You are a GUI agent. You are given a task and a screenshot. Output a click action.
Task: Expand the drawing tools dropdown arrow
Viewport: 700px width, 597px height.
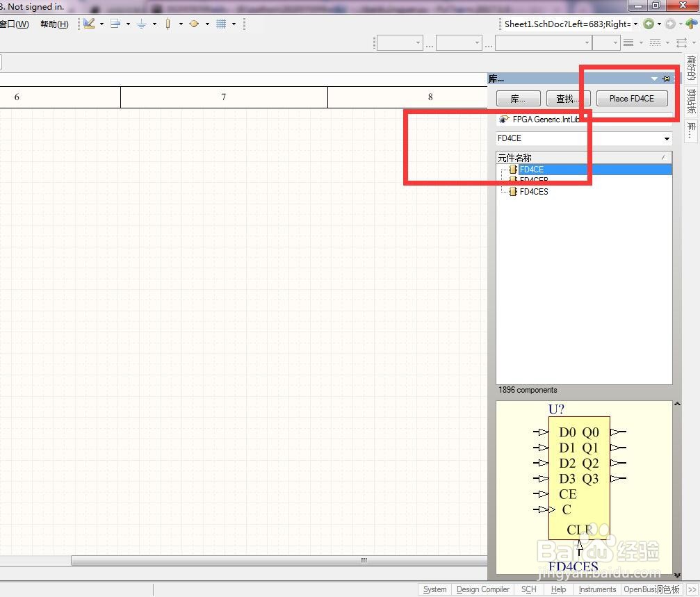coord(101,24)
